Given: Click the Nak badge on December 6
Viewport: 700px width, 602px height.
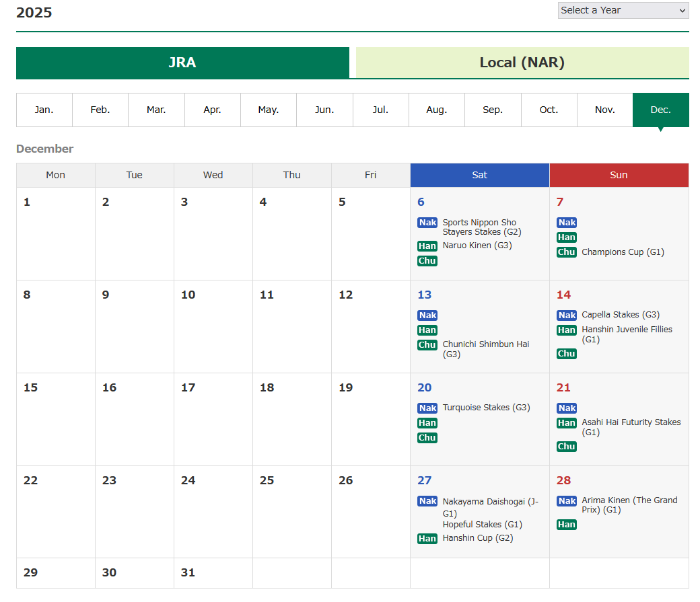Looking at the screenshot, I should (427, 223).
